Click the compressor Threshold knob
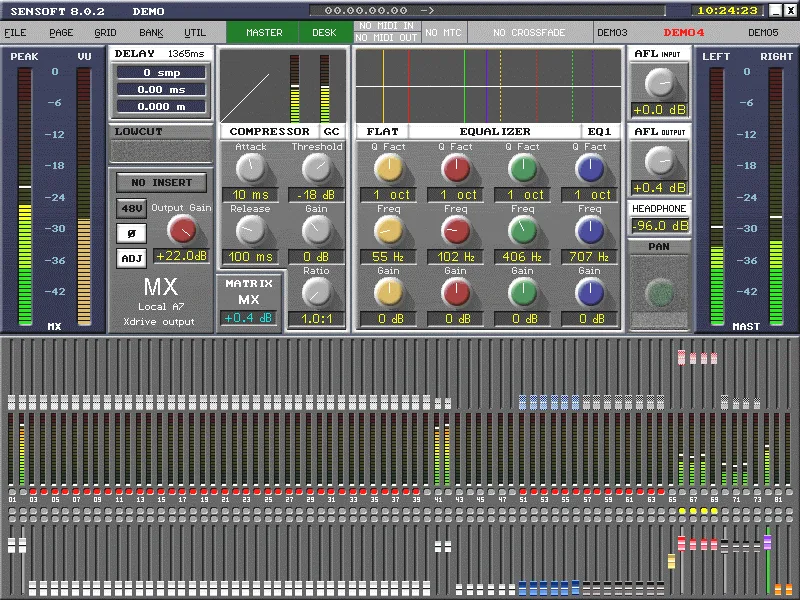The image size is (800, 600). coord(317,168)
